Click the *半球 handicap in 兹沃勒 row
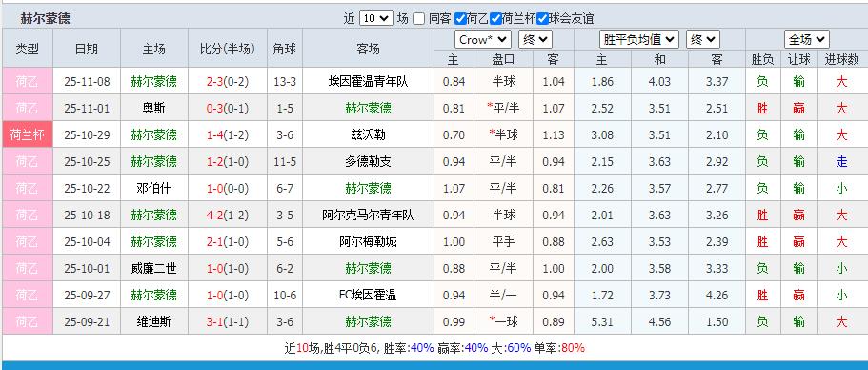Screen dimensions: 868x370 503,135
